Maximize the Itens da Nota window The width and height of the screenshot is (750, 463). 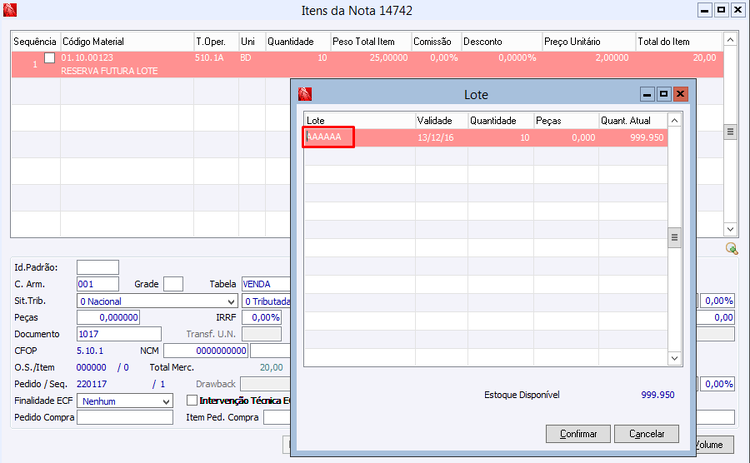[721, 10]
